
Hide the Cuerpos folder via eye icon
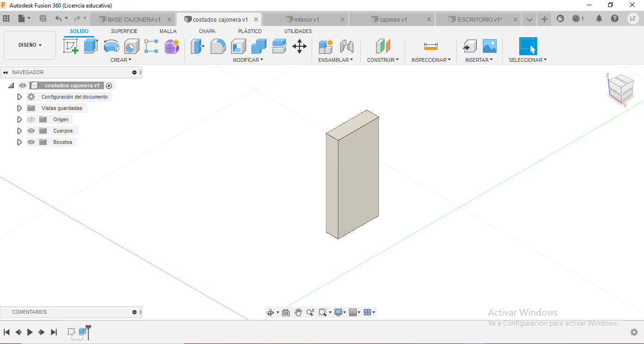32,131
